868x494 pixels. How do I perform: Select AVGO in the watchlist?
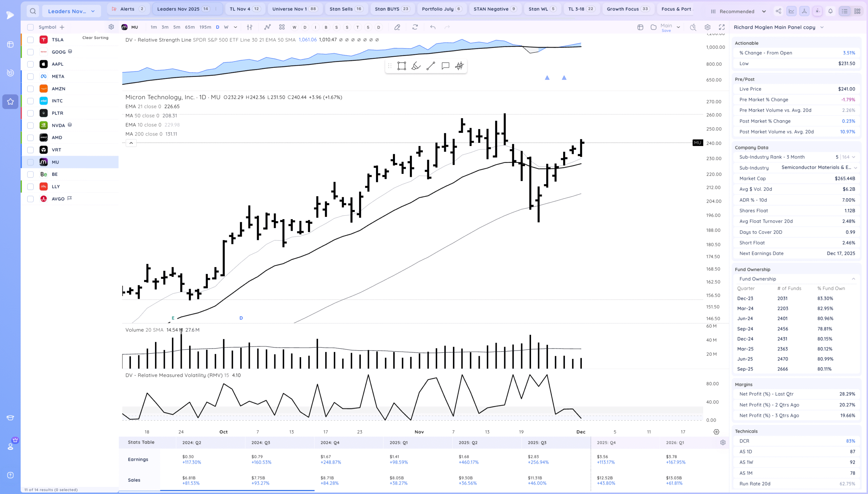pos(58,199)
